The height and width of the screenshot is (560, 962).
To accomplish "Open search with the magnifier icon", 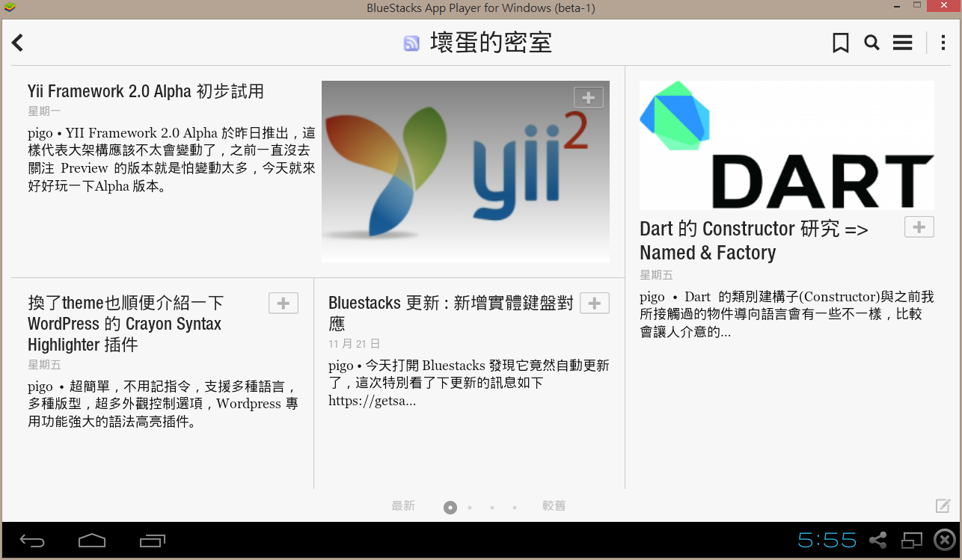I will 871,43.
